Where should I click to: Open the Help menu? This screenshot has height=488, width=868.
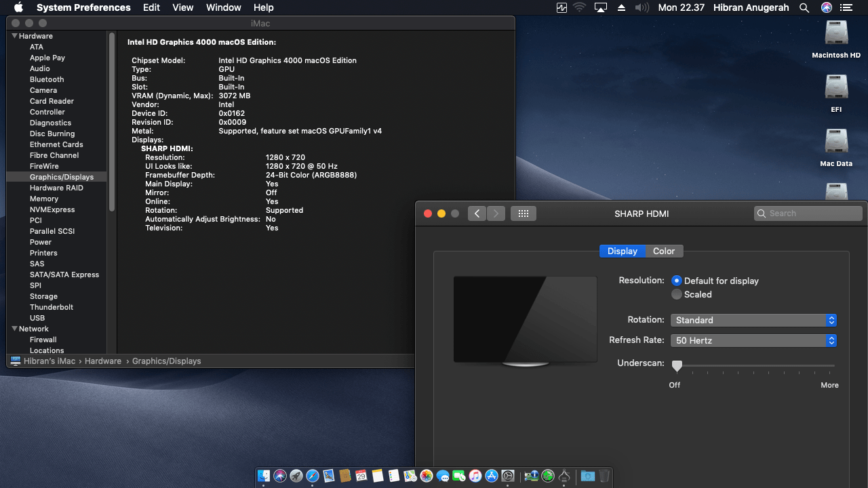tap(264, 7)
